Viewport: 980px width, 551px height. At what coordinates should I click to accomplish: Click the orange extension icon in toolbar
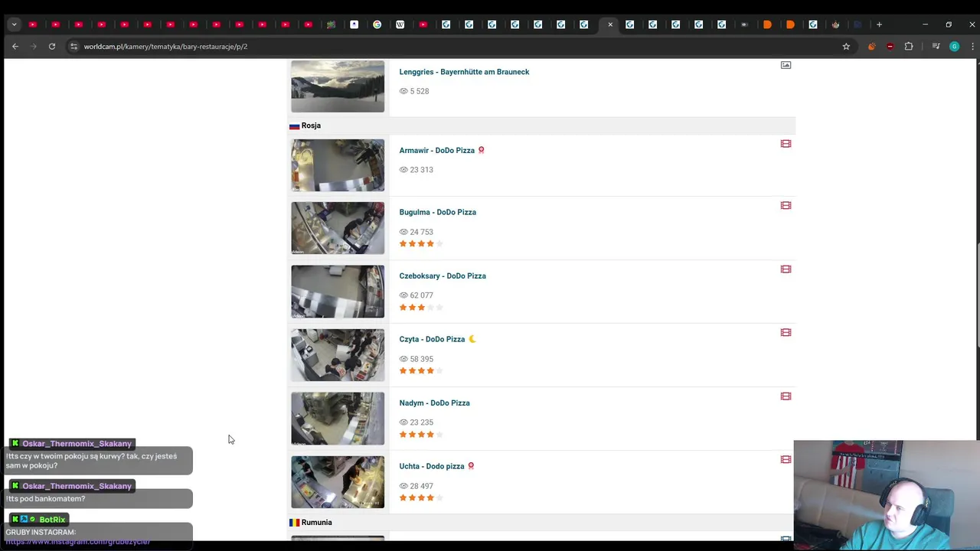(871, 47)
